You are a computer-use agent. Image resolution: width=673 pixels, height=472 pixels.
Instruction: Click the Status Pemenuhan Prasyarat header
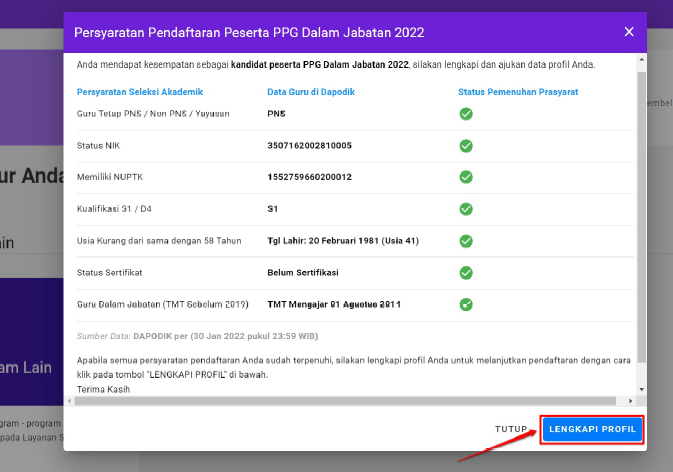click(x=518, y=92)
